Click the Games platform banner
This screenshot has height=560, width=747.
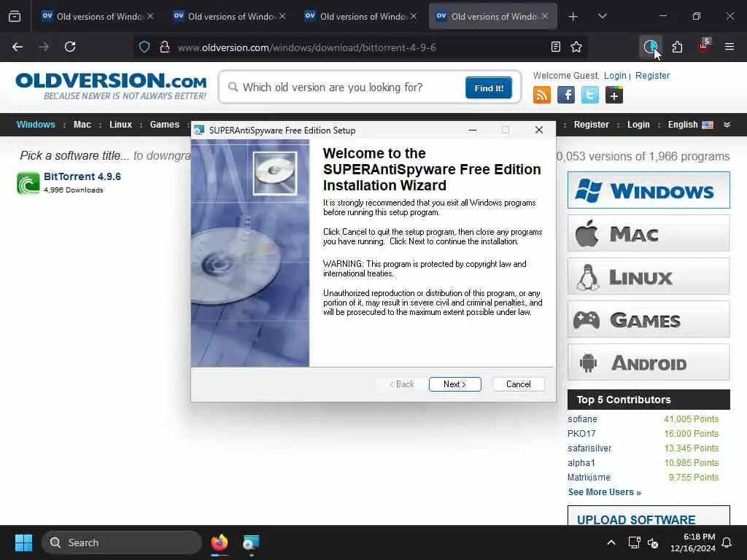[649, 319]
